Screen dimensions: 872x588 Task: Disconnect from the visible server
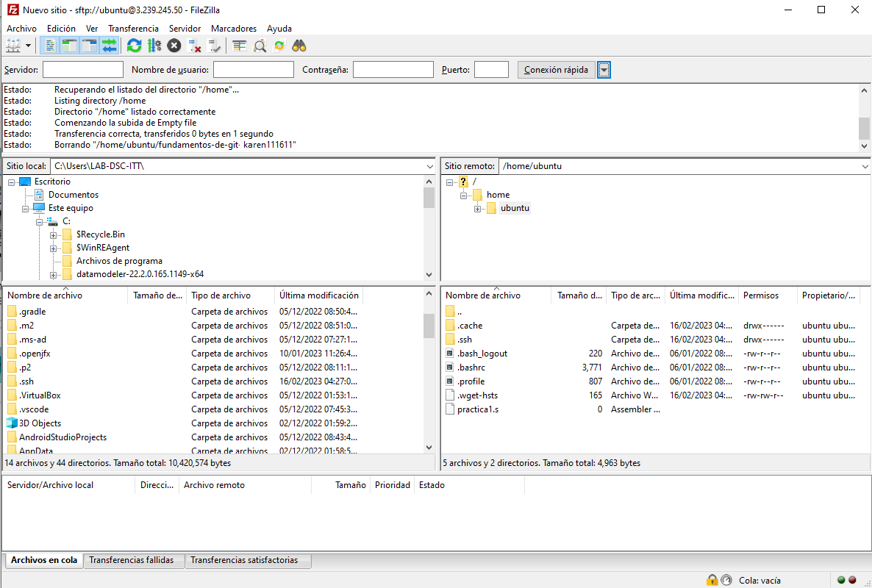click(x=194, y=45)
